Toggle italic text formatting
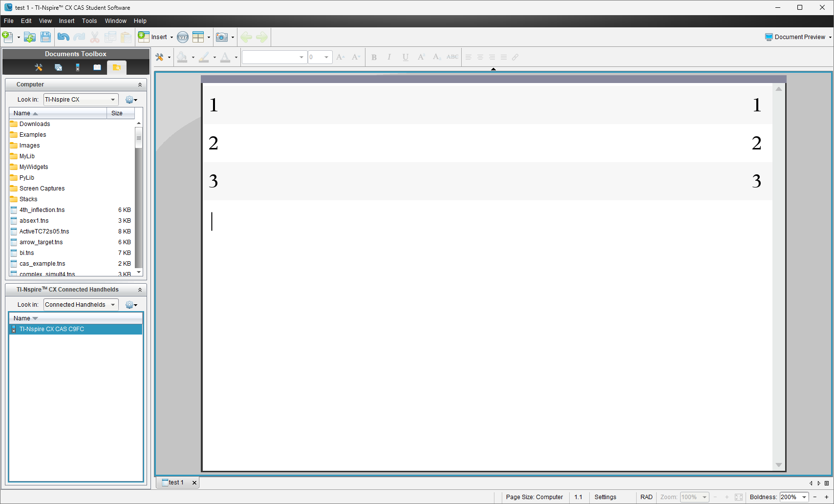The image size is (834, 504). click(389, 57)
